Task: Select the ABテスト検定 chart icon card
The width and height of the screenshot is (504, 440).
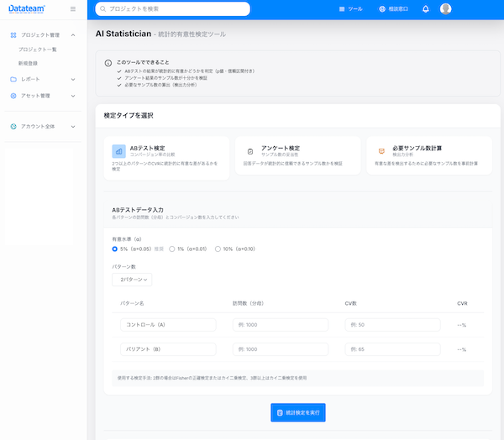Action: click(x=119, y=151)
